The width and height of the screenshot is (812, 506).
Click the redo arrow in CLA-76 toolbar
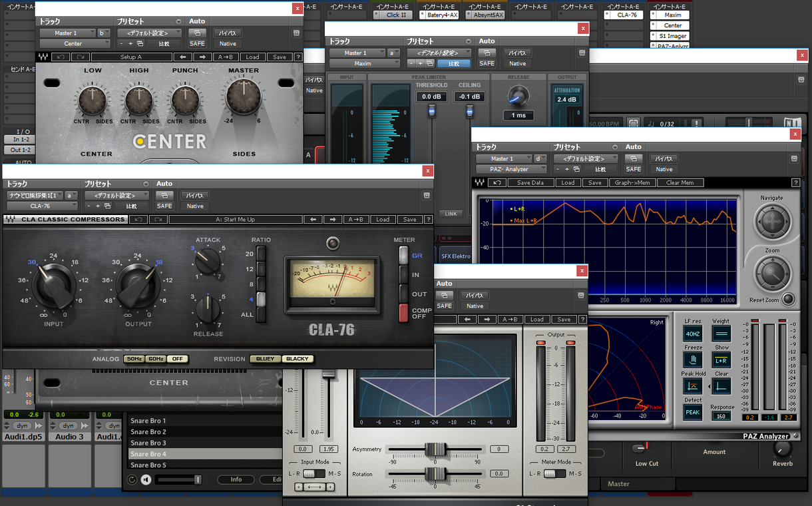tap(158, 219)
